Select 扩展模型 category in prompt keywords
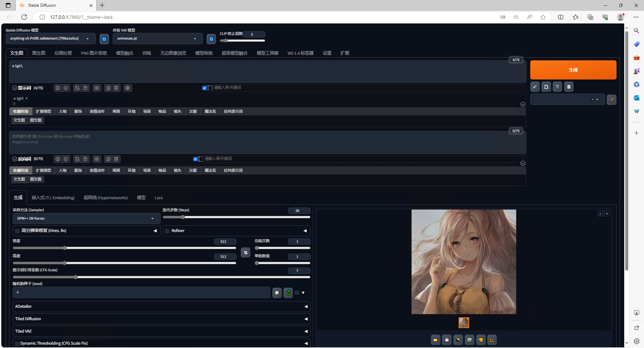 [44, 112]
